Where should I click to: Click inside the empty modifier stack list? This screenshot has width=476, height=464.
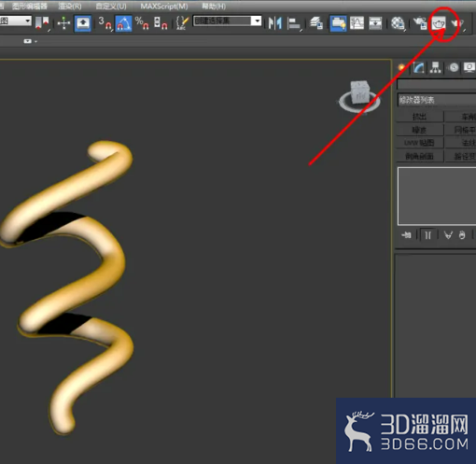437,196
